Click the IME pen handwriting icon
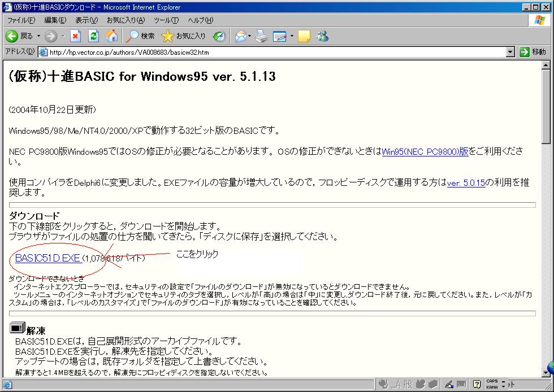The height and width of the screenshot is (392, 554). (449, 384)
